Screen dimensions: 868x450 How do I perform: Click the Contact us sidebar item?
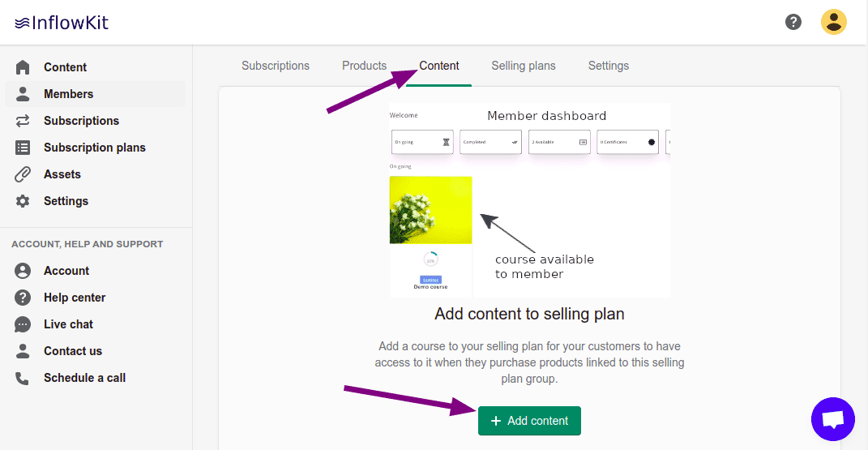(73, 351)
